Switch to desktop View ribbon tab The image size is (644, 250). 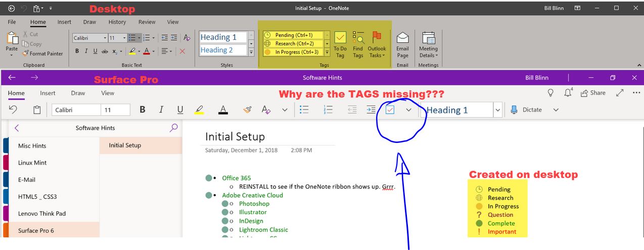(x=173, y=22)
